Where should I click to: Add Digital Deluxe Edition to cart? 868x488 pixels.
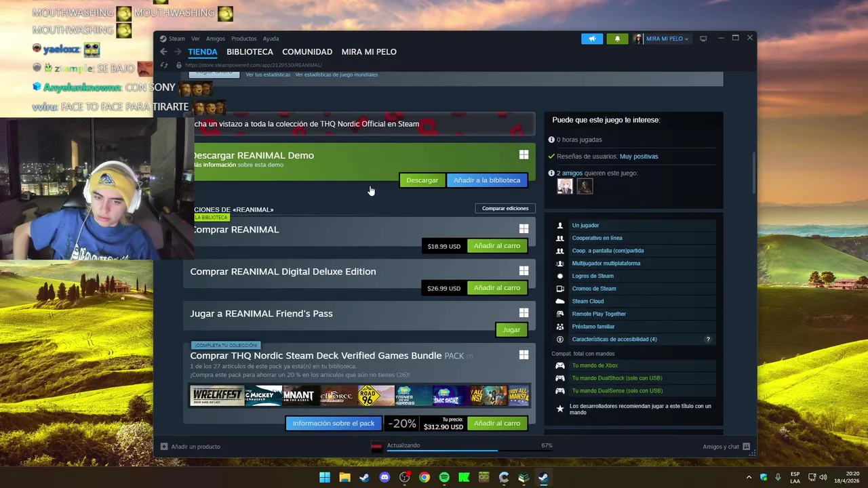pos(497,288)
